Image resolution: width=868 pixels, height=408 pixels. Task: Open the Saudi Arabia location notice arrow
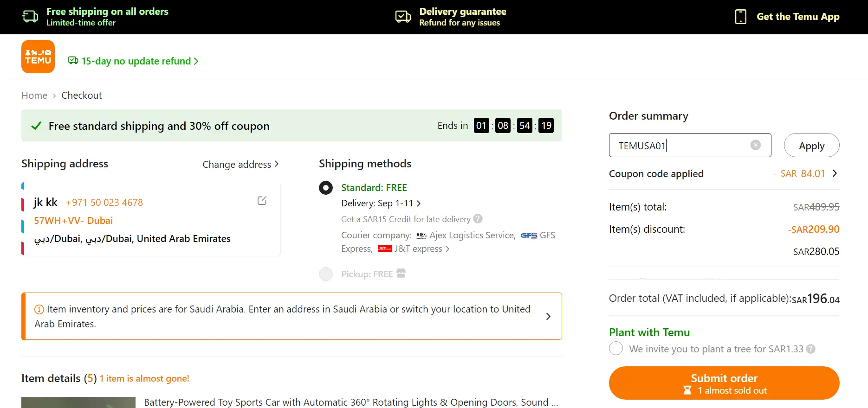(x=548, y=316)
